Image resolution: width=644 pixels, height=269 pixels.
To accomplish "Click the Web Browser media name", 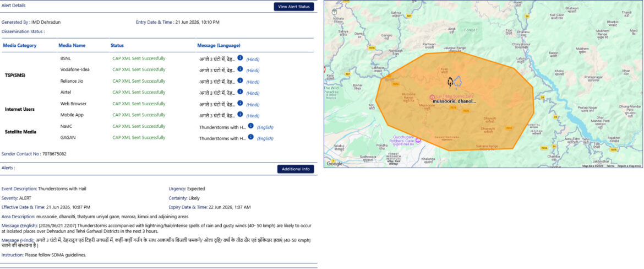I will (73, 104).
